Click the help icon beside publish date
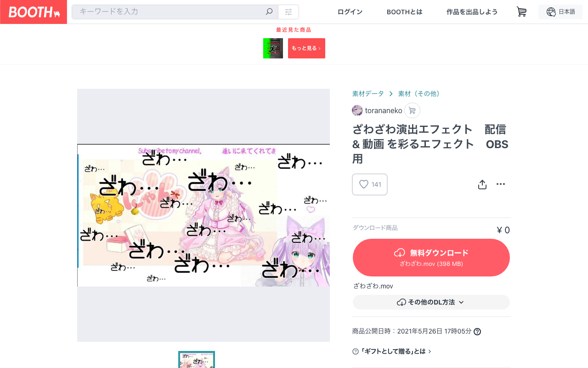Image resolution: width=588 pixels, height=368 pixels. coord(477,332)
